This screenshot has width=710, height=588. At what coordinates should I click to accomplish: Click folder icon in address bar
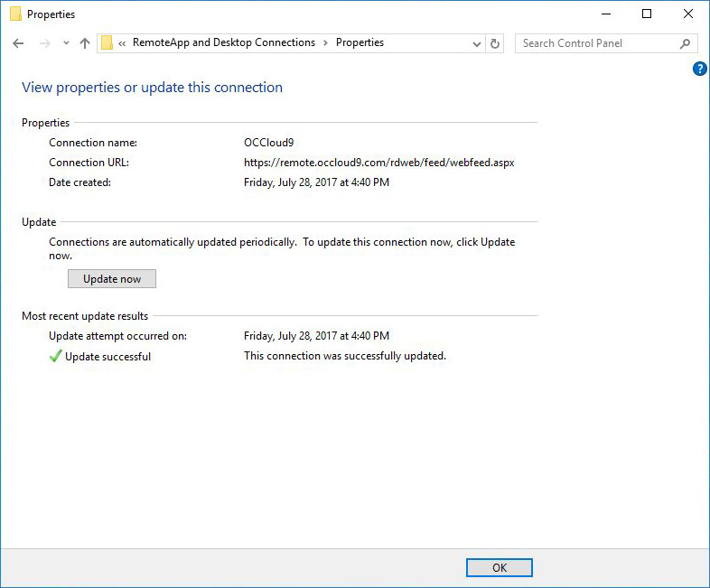(107, 43)
